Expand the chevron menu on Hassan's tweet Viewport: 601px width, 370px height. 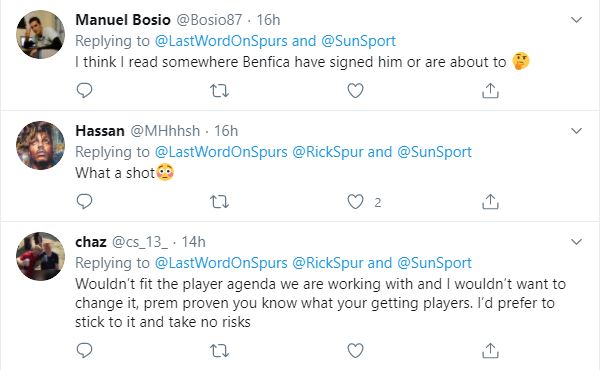pos(576,131)
